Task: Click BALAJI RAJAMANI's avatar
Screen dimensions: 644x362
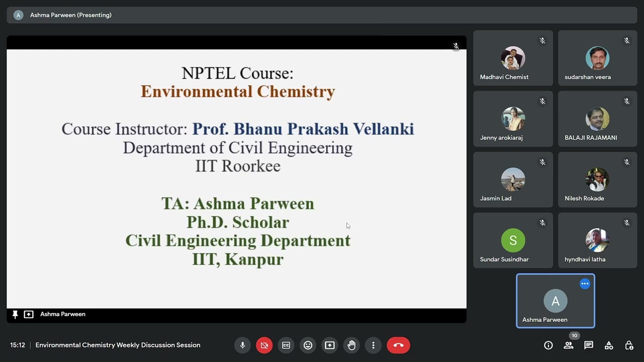Action: point(597,119)
